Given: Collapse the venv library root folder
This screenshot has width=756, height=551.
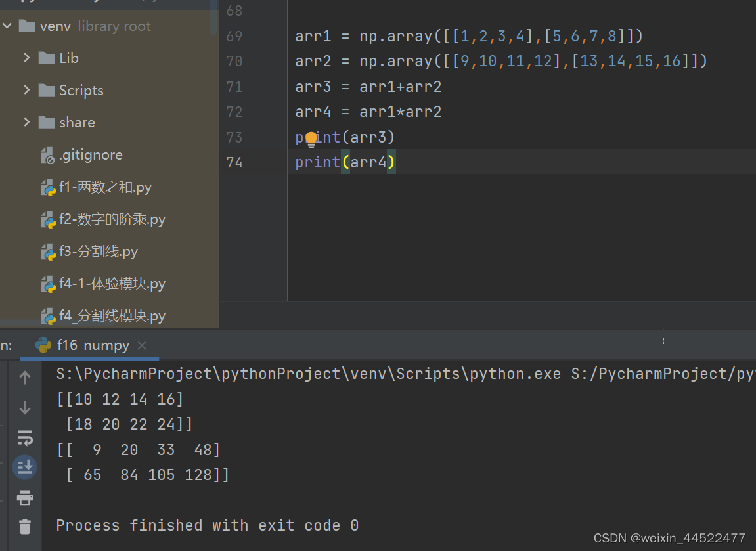Looking at the screenshot, I should (7, 26).
